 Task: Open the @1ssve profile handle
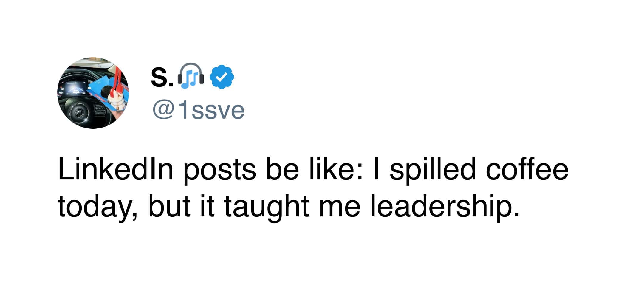click(x=199, y=110)
